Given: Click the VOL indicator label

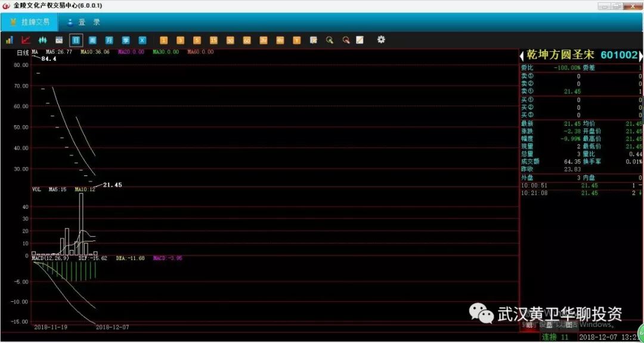Looking at the screenshot, I should coord(36,190).
